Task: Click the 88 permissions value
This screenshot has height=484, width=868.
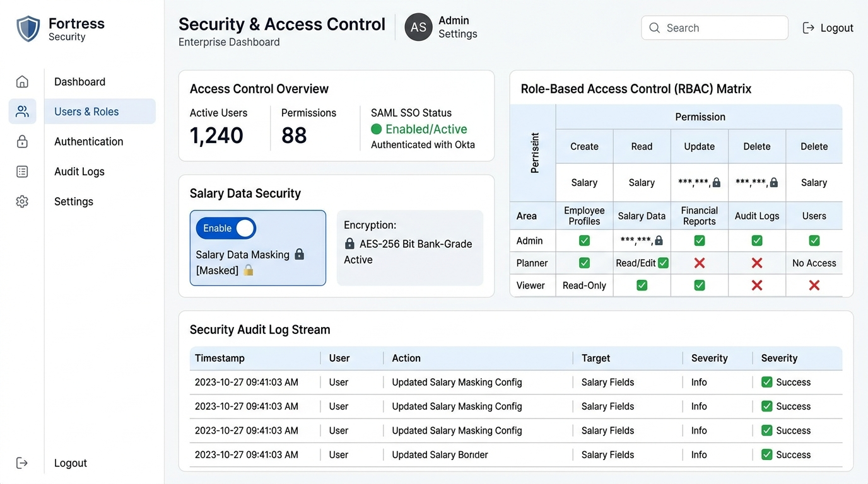Action: [294, 135]
